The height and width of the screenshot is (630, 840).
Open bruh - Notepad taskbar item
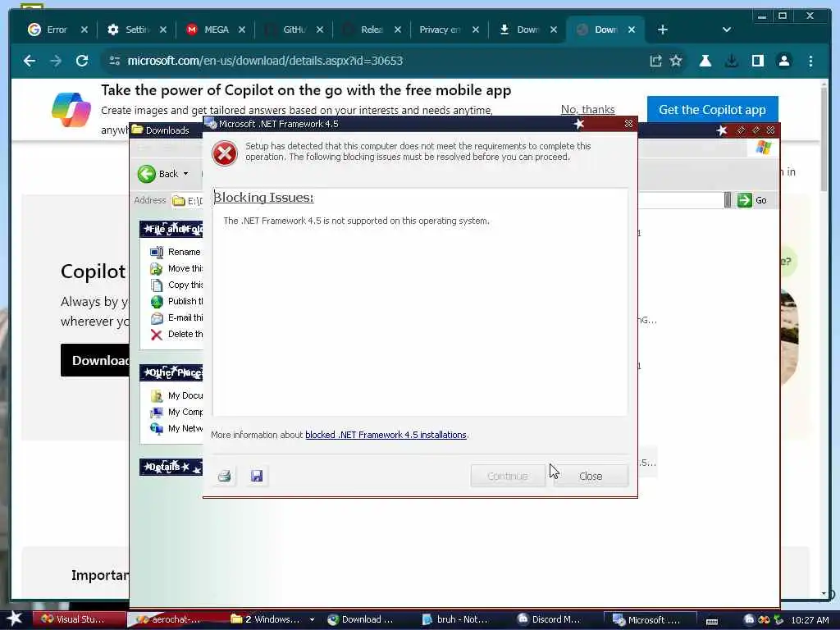(461, 619)
